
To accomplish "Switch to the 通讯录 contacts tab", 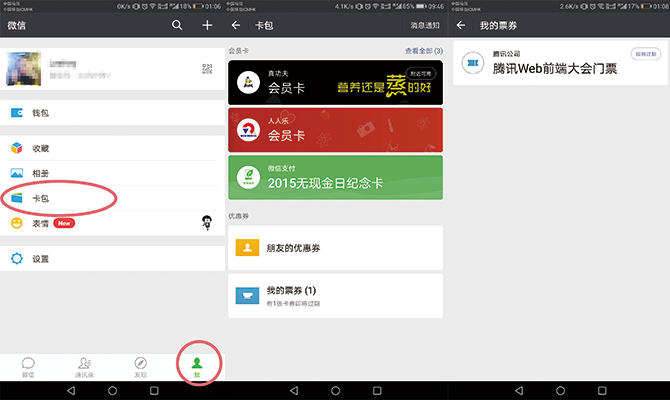I will pyautogui.click(x=84, y=366).
